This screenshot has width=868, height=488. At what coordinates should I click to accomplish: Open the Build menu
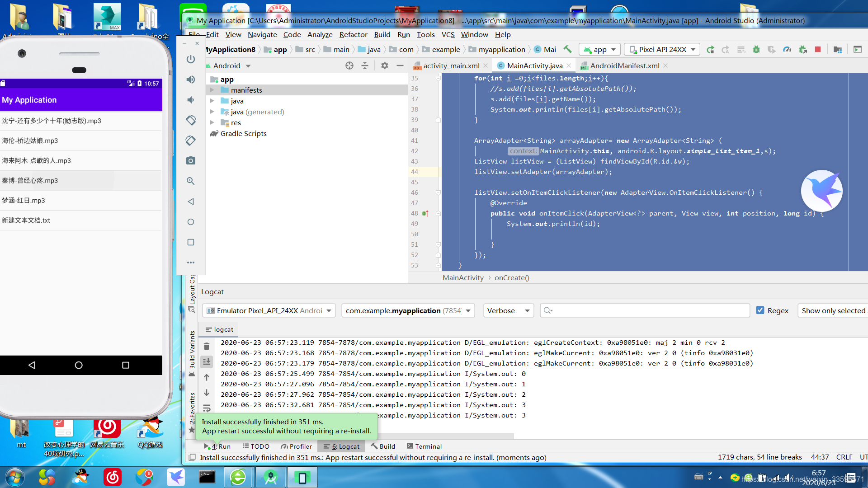pos(382,34)
